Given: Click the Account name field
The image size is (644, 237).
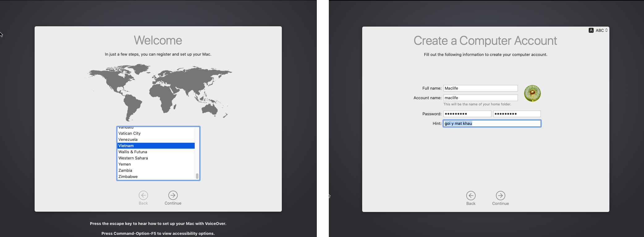Looking at the screenshot, I should [480, 98].
